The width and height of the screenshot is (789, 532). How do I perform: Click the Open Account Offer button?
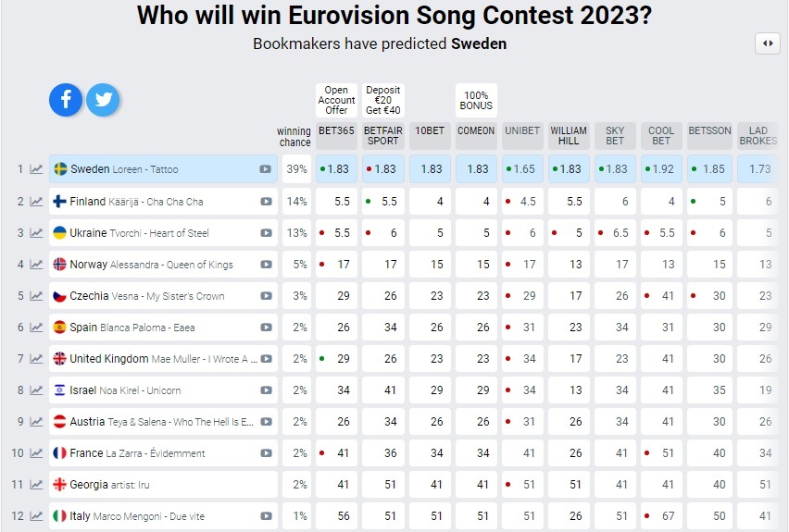[336, 101]
